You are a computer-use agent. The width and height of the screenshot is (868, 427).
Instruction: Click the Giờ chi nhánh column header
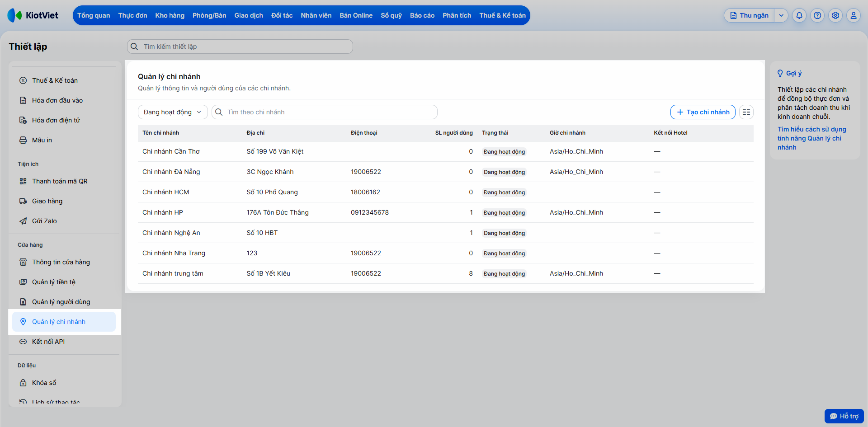click(x=567, y=133)
